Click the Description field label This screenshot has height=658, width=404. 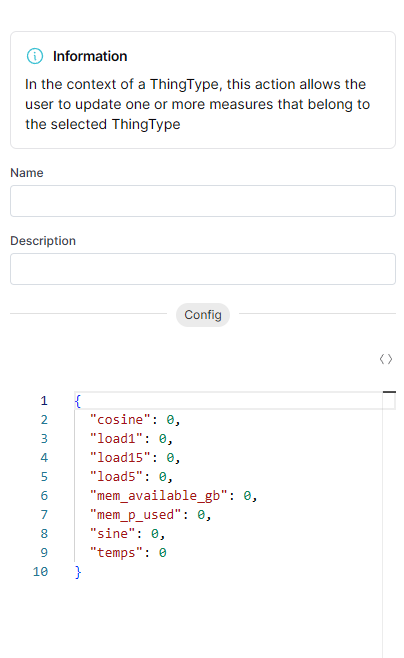click(43, 241)
